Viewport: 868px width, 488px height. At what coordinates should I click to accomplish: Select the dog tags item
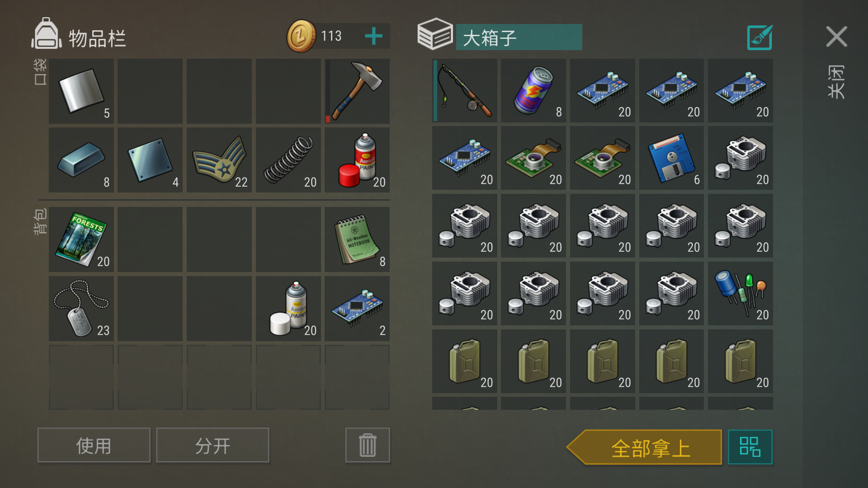click(x=81, y=309)
